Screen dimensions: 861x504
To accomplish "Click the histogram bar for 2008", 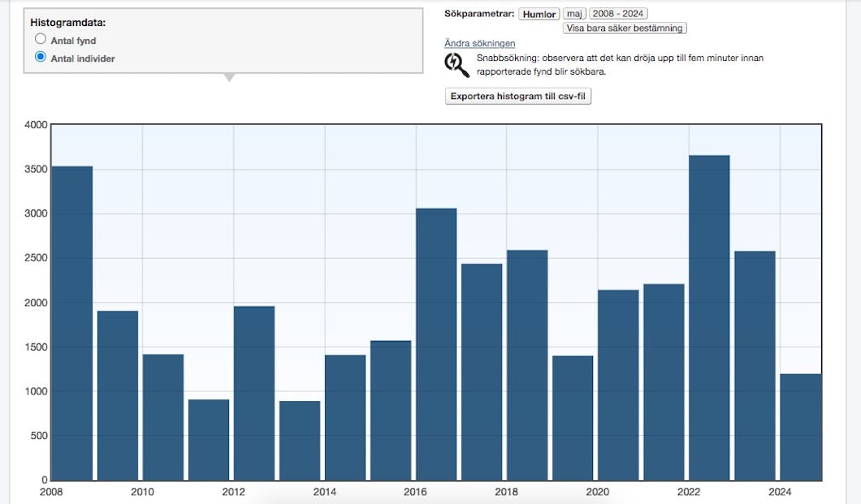I will (72, 323).
